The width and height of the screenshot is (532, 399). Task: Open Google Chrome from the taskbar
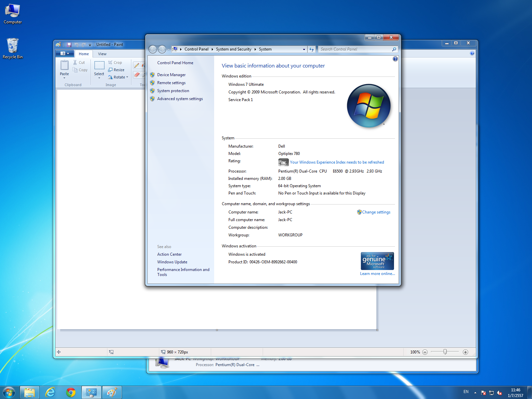point(70,392)
